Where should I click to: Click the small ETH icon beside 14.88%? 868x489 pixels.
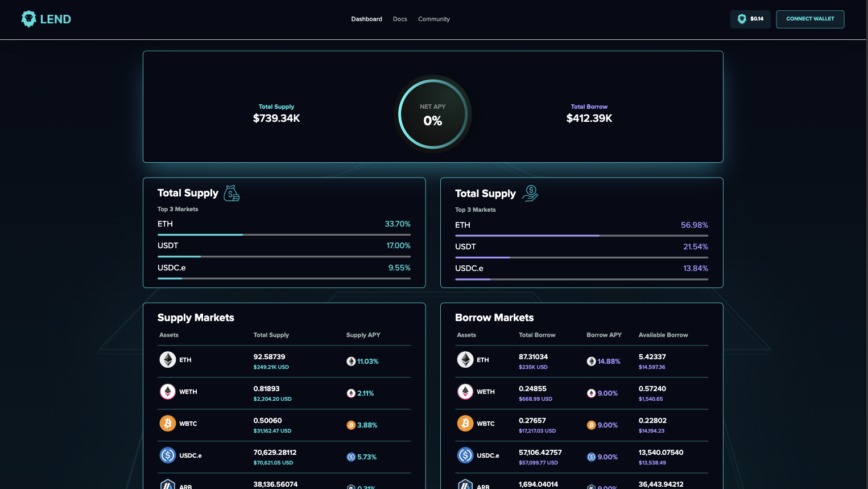[x=591, y=361]
